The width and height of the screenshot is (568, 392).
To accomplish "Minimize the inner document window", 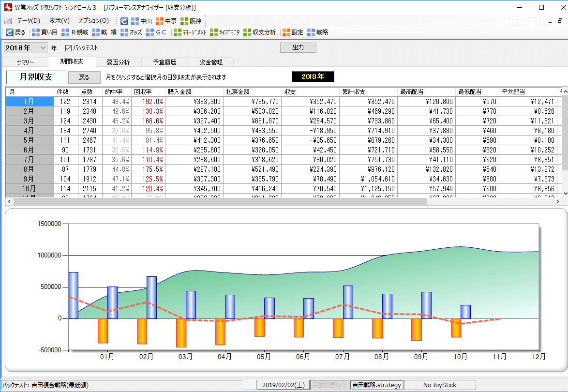I will (550, 21).
